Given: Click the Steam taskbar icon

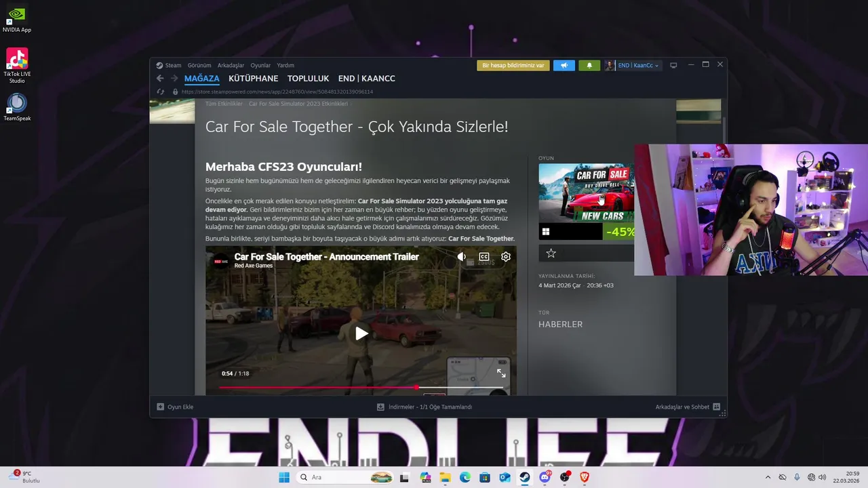Looking at the screenshot, I should [x=525, y=477].
